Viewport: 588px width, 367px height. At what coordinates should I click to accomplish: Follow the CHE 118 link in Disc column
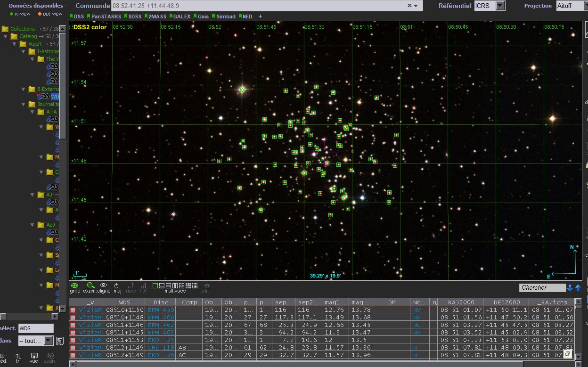pos(161,348)
